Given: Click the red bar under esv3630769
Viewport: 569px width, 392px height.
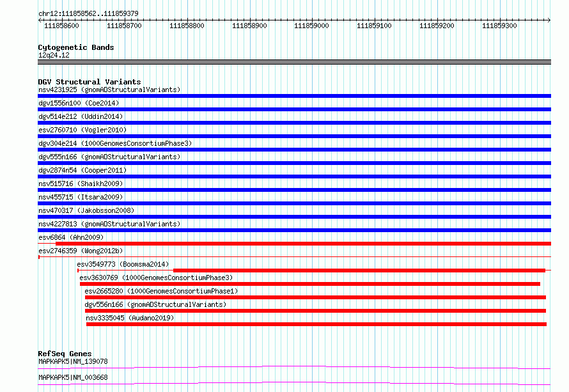Looking at the screenshot, I should click(310, 284).
